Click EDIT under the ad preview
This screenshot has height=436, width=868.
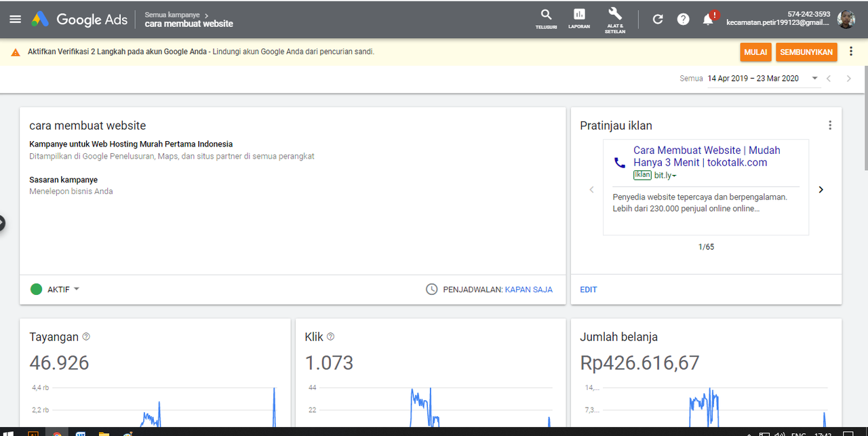589,290
